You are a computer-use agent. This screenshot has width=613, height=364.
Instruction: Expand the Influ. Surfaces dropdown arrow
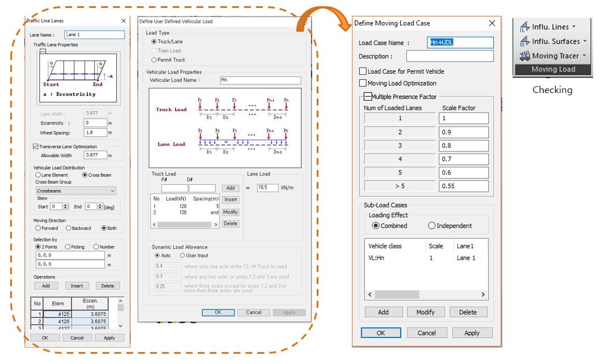click(x=585, y=41)
